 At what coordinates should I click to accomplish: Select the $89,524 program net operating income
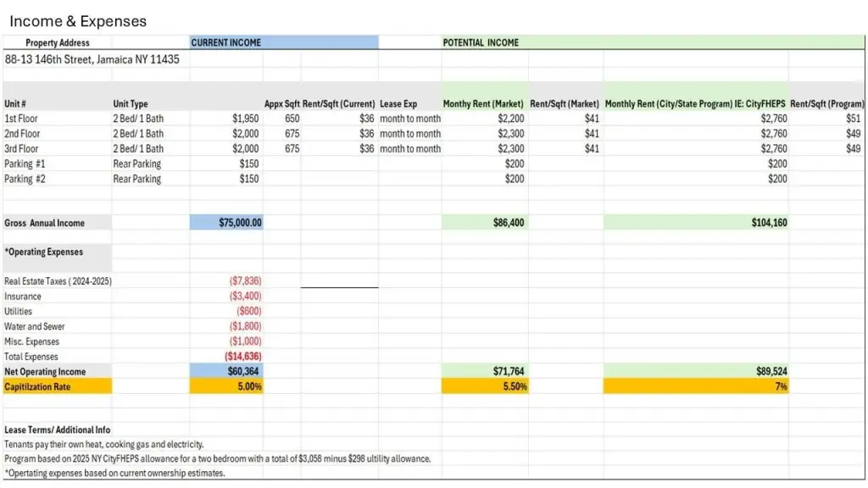pos(770,371)
